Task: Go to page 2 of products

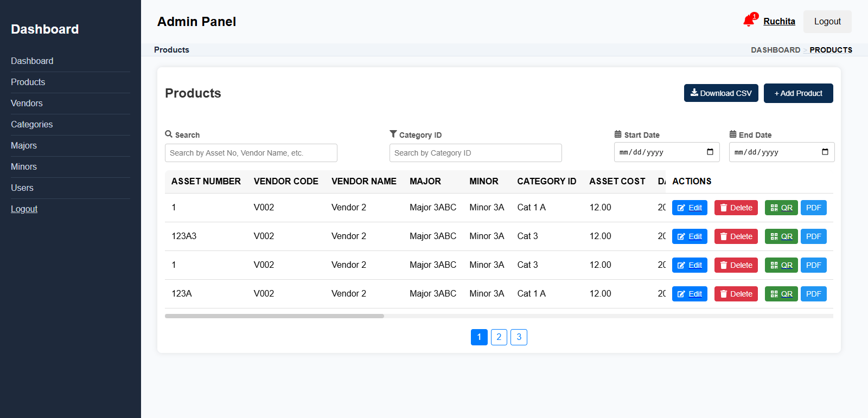Action: pos(499,337)
